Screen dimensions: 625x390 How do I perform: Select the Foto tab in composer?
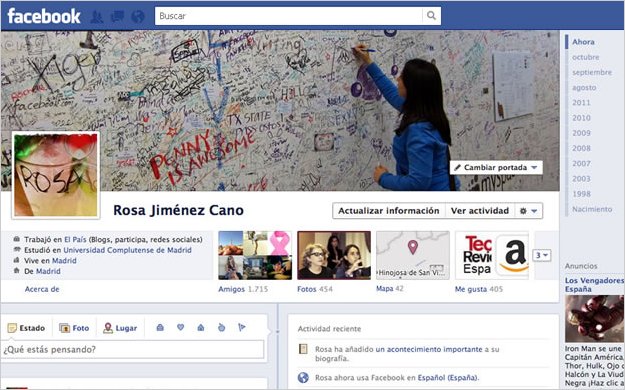[74, 328]
